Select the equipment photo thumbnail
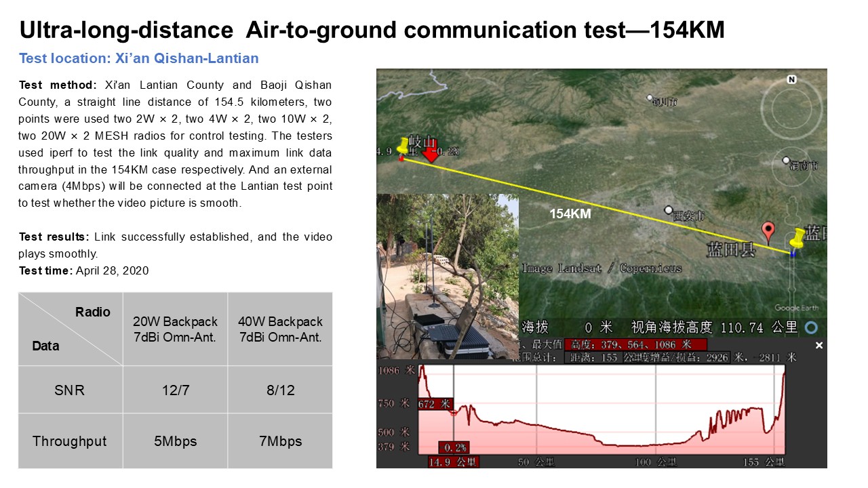Screen dimensions: 868x488 [x=448, y=277]
